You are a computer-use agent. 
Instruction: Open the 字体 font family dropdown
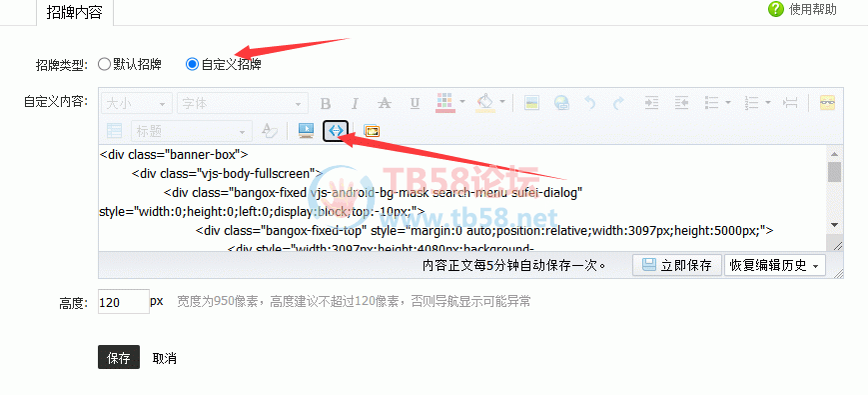243,104
